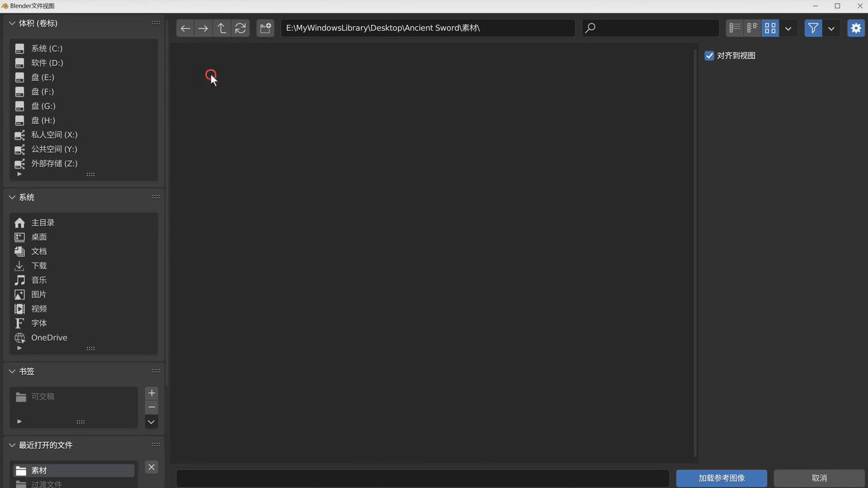Screen dimensions: 868x488
Task: Collapse the 体积 (卷标) panel
Action: coord(12,23)
